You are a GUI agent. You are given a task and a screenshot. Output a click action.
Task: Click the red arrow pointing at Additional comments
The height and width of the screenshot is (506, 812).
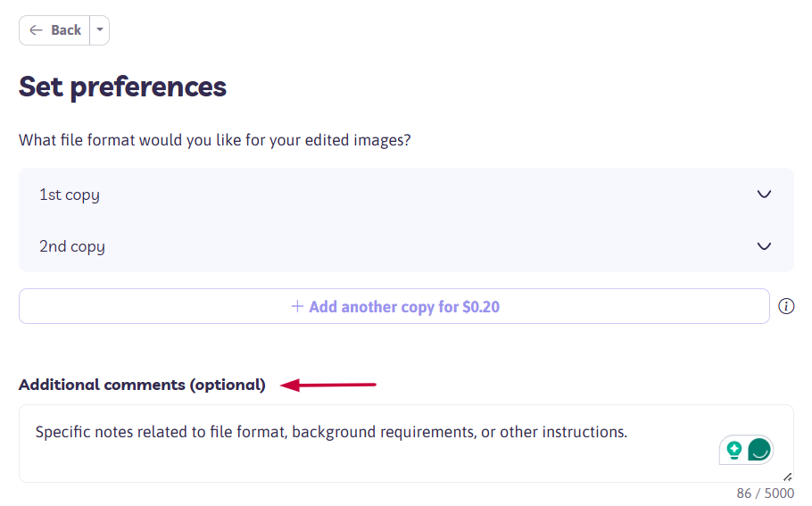click(327, 385)
